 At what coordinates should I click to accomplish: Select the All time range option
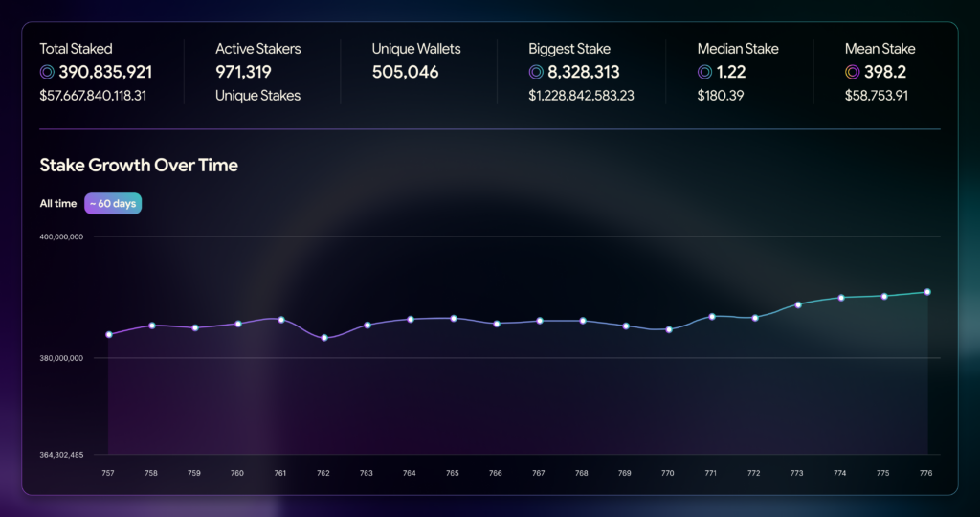(x=58, y=203)
